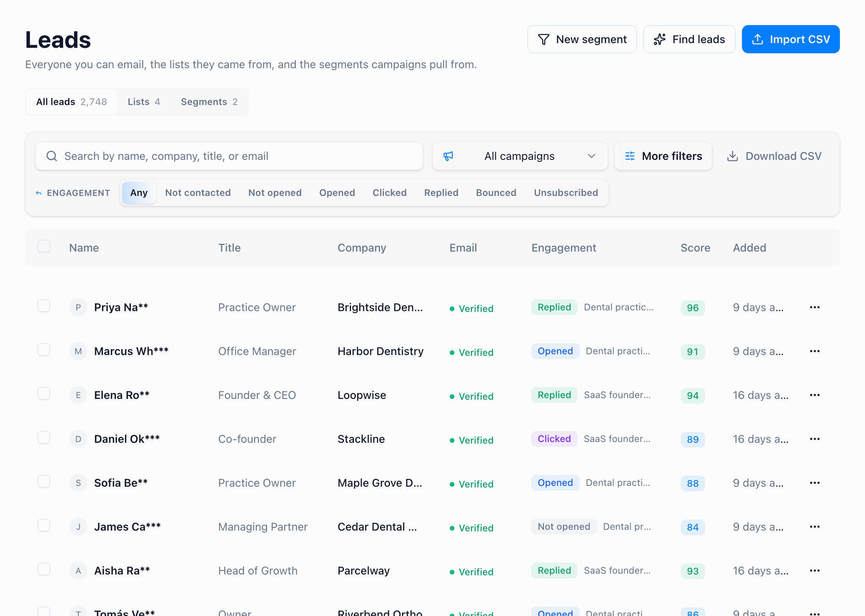Image resolution: width=865 pixels, height=616 pixels.
Task: Click the sliders icon in More filters
Action: click(630, 156)
